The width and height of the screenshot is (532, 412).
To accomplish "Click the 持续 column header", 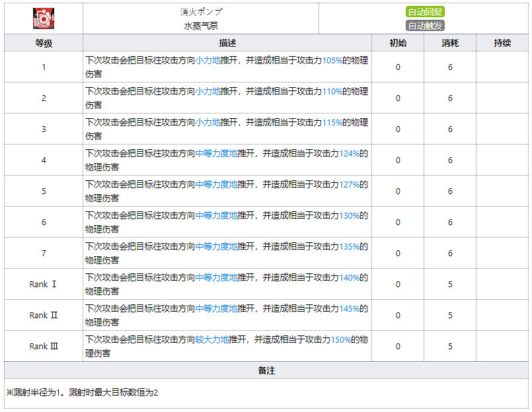I will tap(502, 44).
